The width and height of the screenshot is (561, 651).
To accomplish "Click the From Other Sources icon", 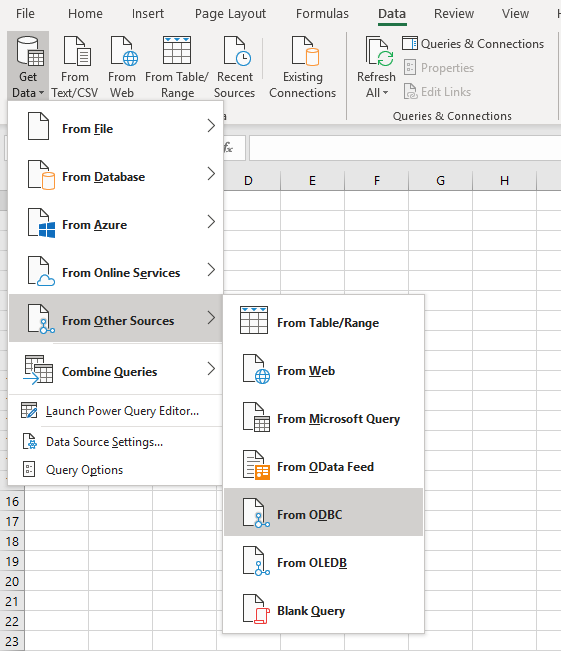I will pyautogui.click(x=41, y=319).
